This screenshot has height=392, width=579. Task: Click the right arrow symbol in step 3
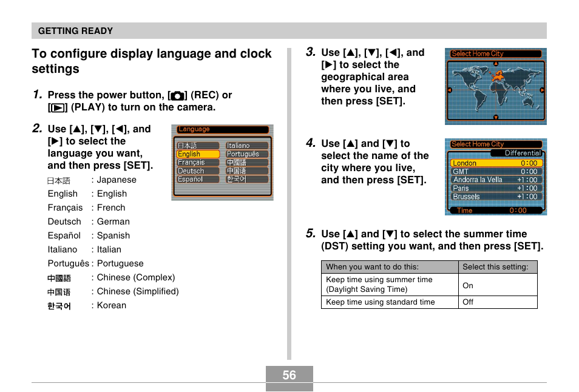(328, 65)
